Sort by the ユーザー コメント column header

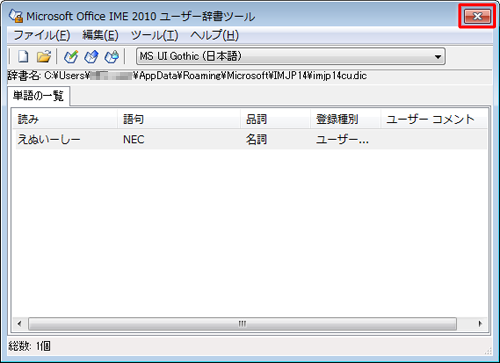[x=434, y=119]
